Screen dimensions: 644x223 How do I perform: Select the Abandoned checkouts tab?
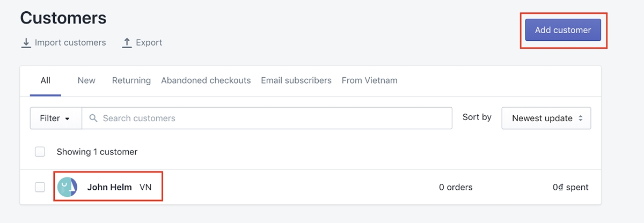pyautogui.click(x=206, y=80)
